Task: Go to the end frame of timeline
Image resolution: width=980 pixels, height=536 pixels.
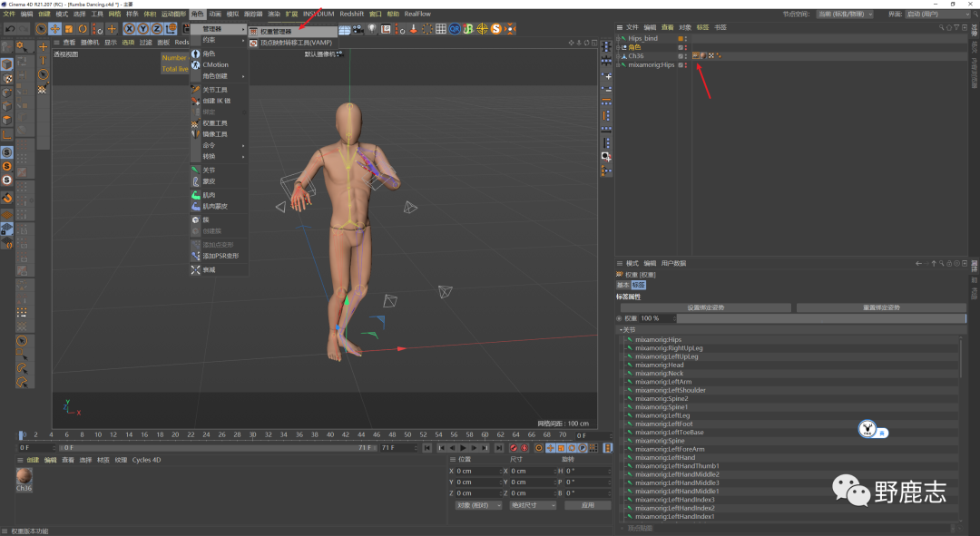Action: tap(498, 448)
